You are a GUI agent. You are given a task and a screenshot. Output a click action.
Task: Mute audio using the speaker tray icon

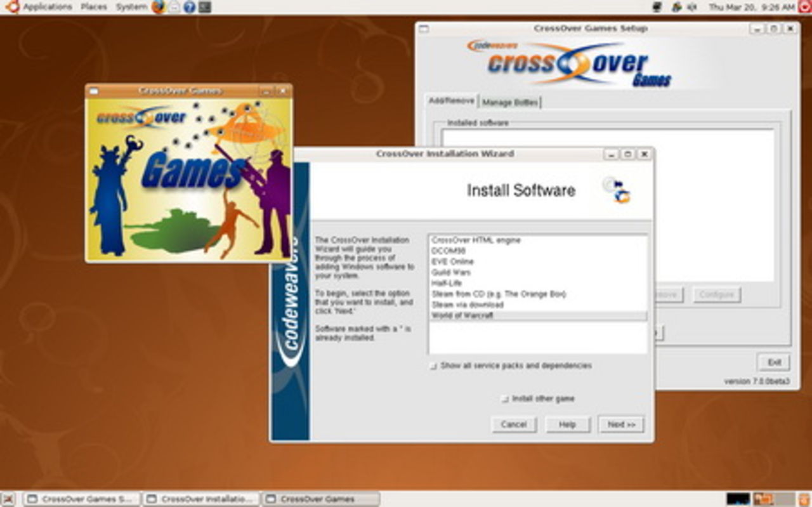[691, 7]
